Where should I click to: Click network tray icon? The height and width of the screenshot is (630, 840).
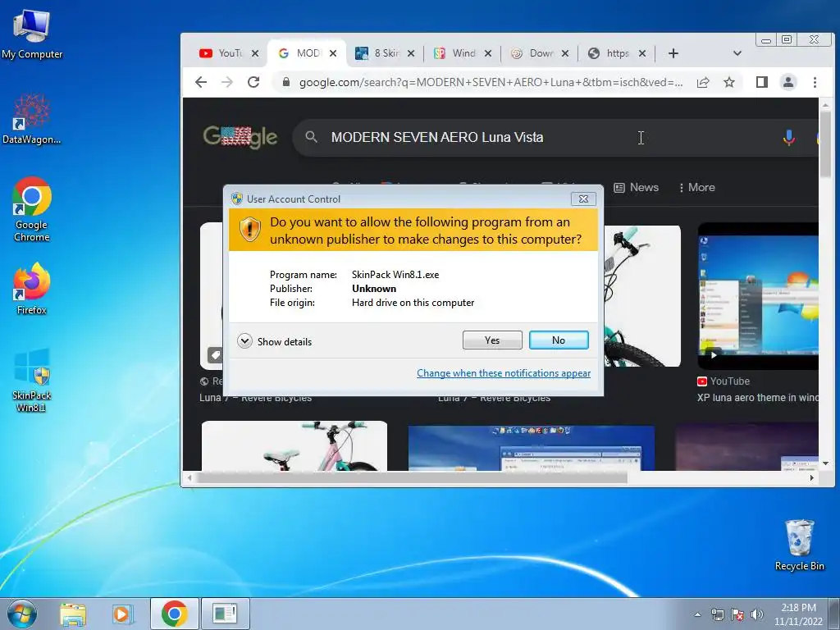point(717,614)
